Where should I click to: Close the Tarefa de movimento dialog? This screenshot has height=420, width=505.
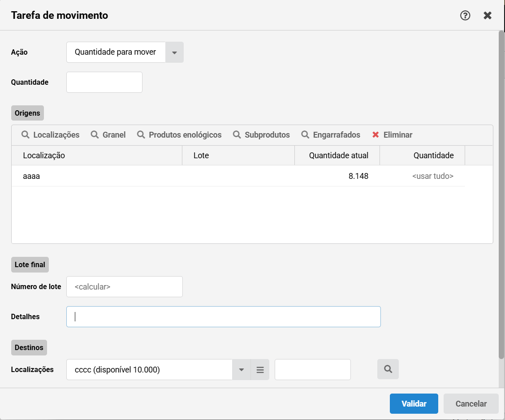pos(487,15)
